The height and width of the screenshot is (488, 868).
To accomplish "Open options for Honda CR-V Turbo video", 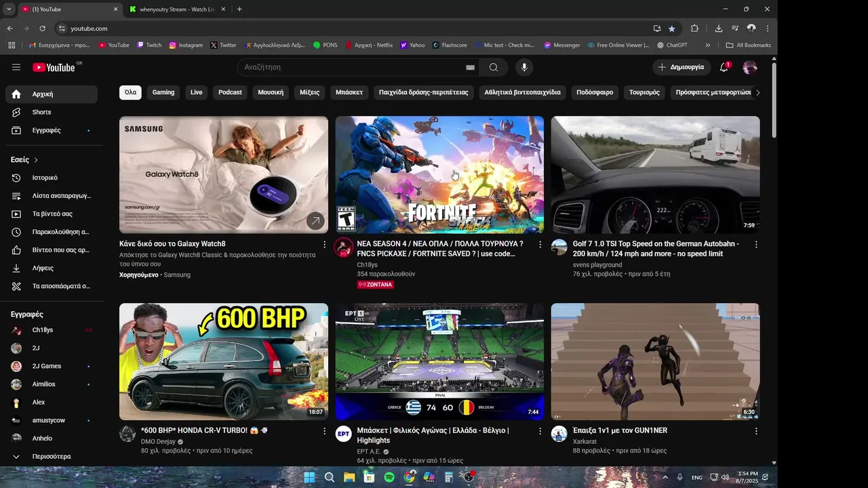I will coord(324,431).
